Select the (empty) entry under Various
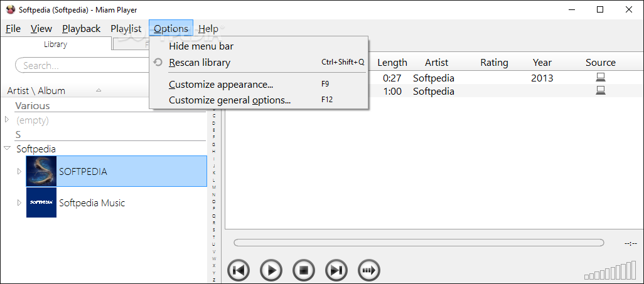The width and height of the screenshot is (644, 284). pyautogui.click(x=32, y=120)
